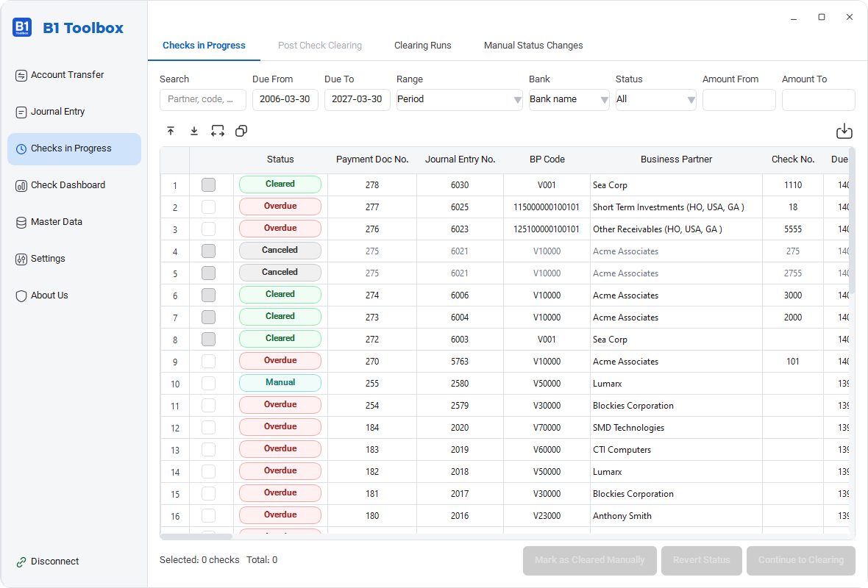The width and height of the screenshot is (868, 588).
Task: Click the CTI Computers partner cell
Action: coord(676,451)
